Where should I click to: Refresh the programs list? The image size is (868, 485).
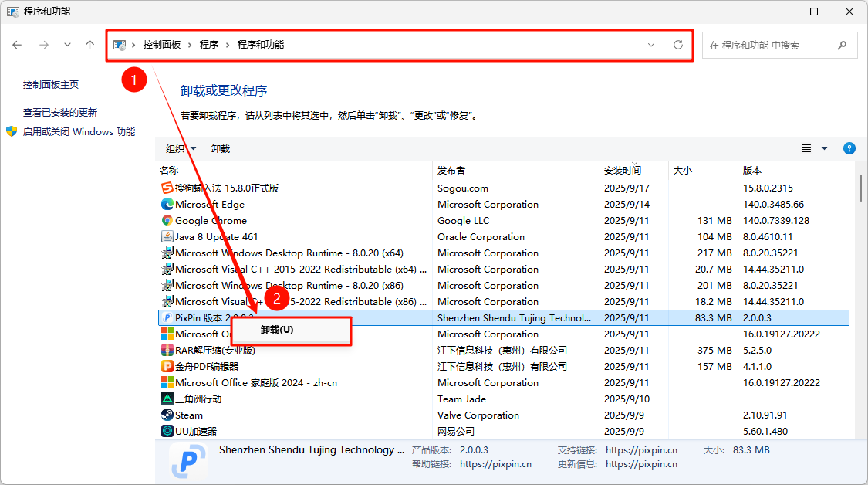coord(677,45)
